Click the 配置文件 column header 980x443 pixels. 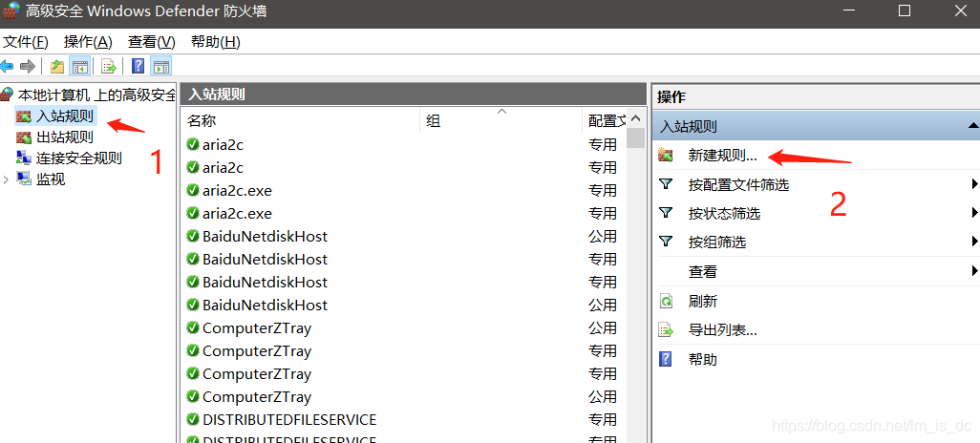(606, 120)
